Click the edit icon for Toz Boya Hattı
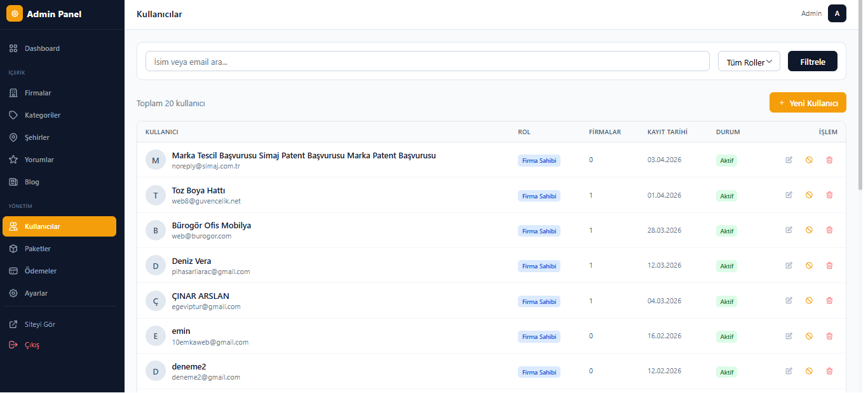 click(x=789, y=195)
